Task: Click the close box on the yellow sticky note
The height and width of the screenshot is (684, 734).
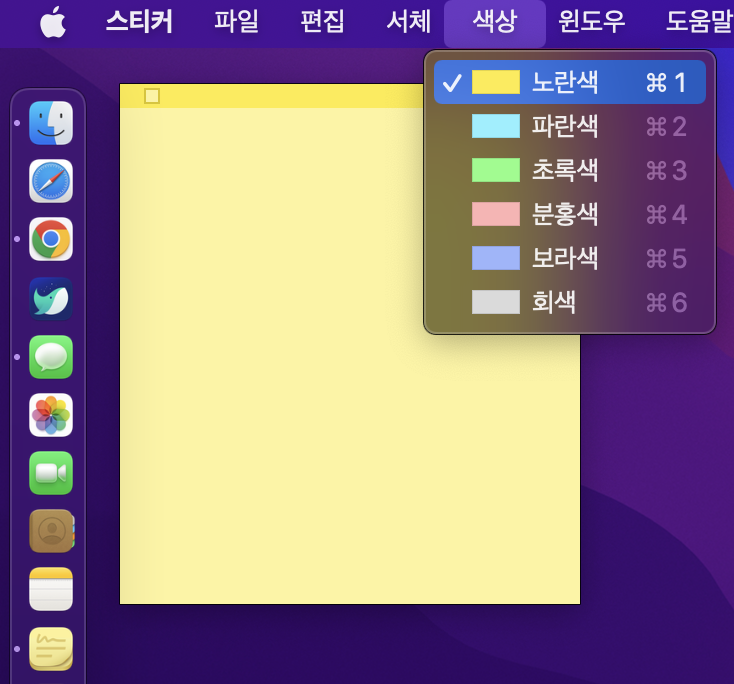Action: 152,96
